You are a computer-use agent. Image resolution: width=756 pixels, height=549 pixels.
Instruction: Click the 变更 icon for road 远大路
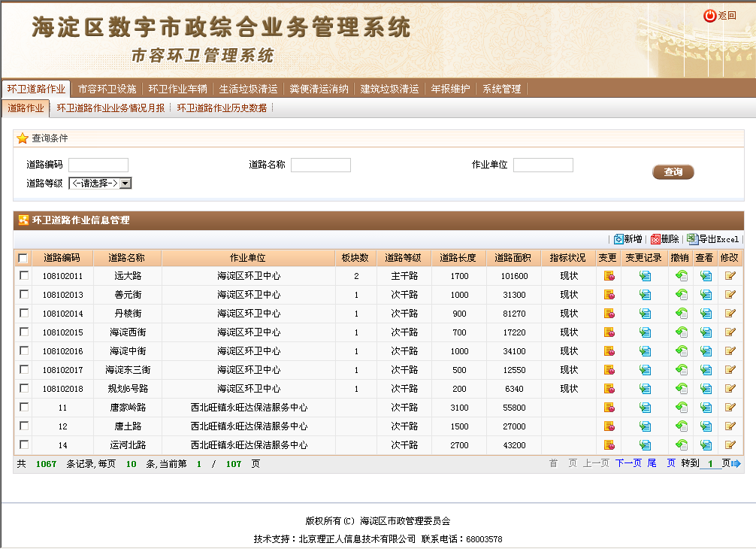point(609,276)
